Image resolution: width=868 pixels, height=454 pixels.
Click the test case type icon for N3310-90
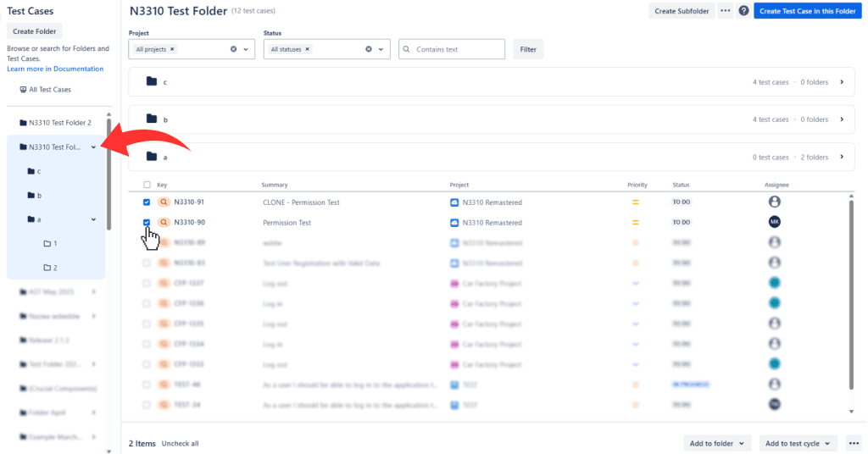(x=164, y=222)
